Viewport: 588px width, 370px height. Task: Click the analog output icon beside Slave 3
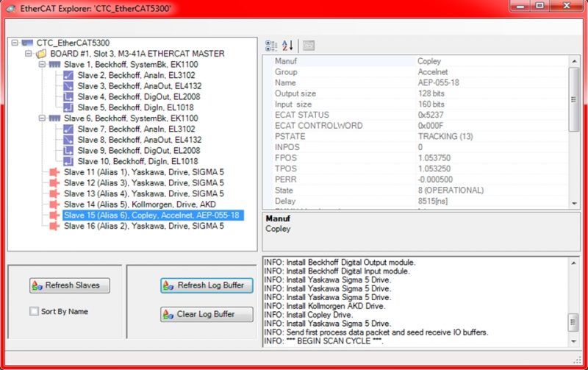point(68,86)
